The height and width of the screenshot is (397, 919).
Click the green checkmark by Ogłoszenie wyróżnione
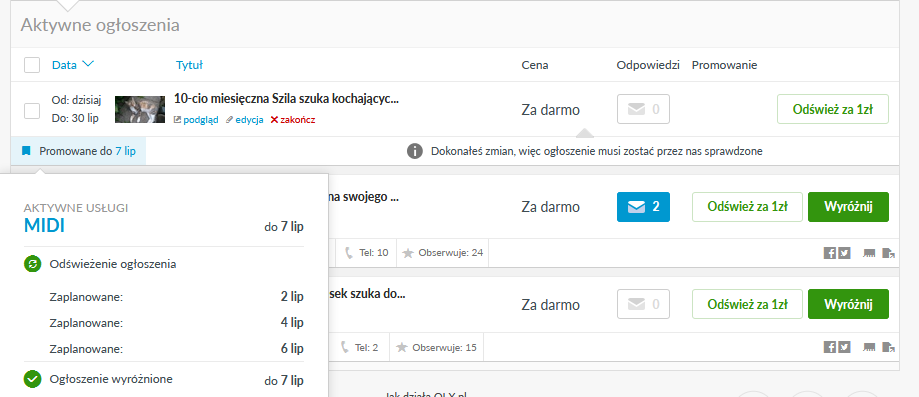(32, 379)
